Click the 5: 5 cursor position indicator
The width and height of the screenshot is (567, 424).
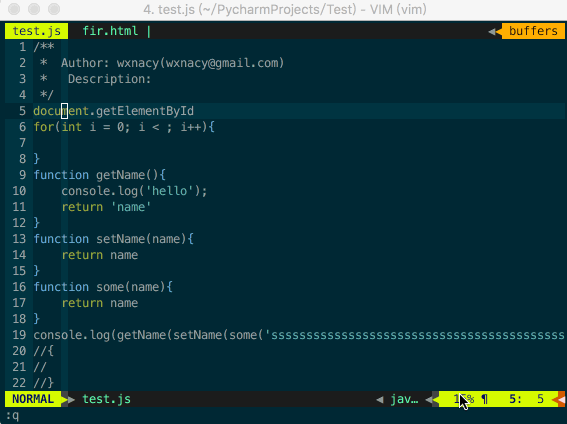pyautogui.click(x=526, y=399)
